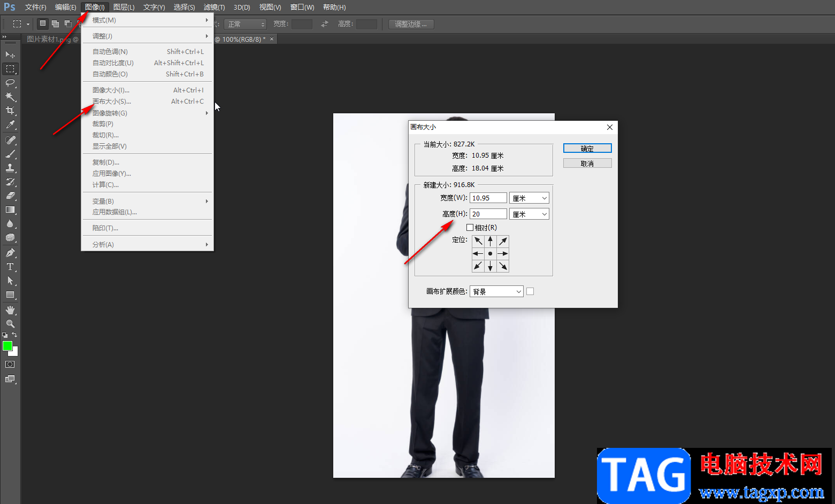Set anchor to bottom-left arrow
The image size is (835, 504).
click(478, 266)
